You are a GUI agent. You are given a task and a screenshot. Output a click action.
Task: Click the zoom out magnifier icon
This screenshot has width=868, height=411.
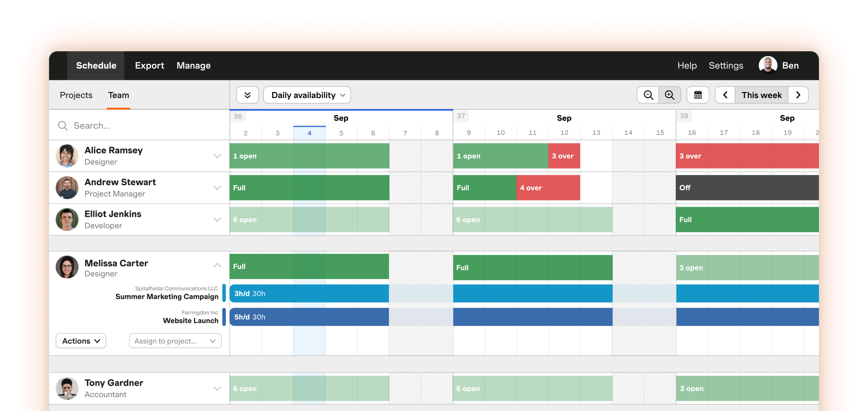click(x=648, y=95)
